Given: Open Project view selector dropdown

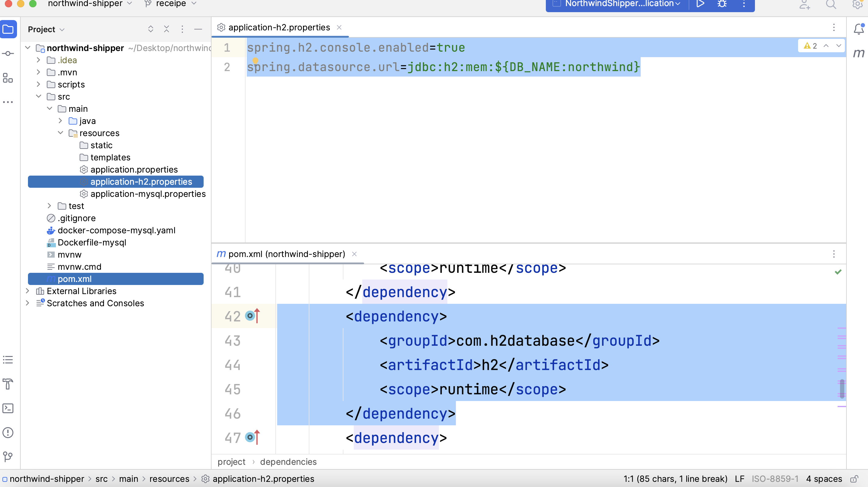Looking at the screenshot, I should point(46,30).
